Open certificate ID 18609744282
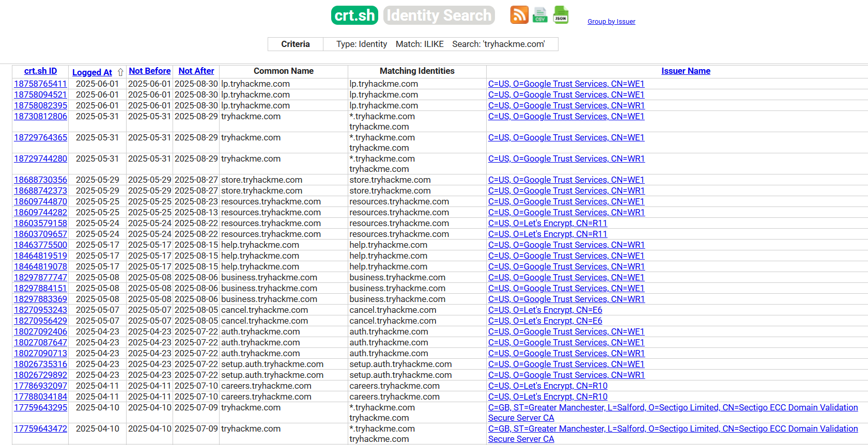This screenshot has height=445, width=868. pos(40,212)
